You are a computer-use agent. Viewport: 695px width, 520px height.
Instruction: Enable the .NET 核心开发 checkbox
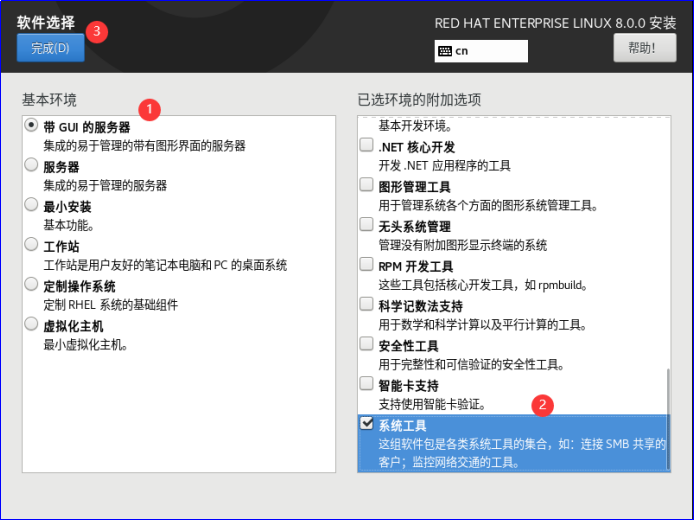click(x=366, y=145)
